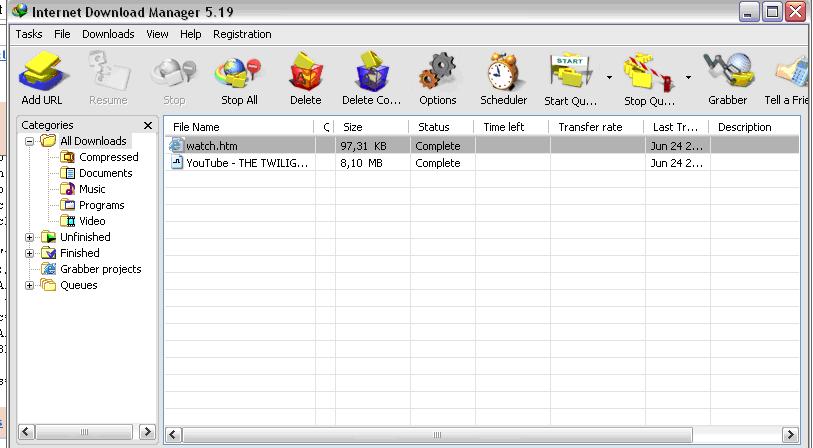Click the All Downloads folder icon
This screenshot has width=813, height=448.
click(48, 141)
